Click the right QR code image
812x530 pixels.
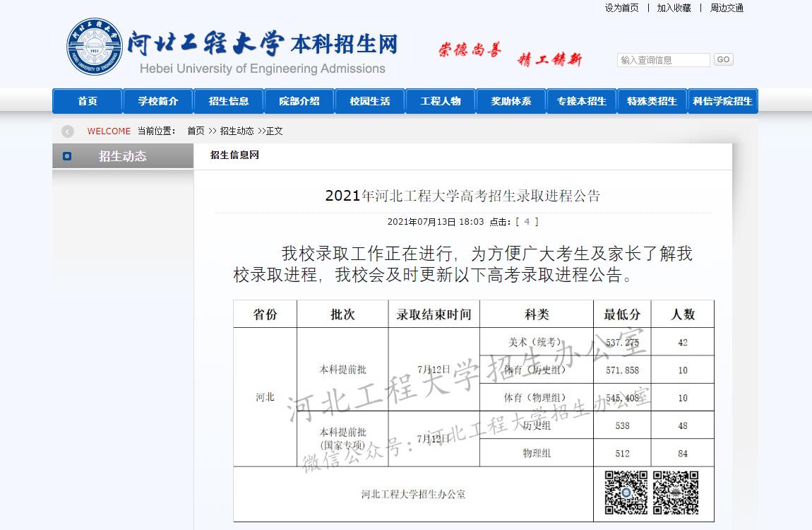(x=675, y=493)
